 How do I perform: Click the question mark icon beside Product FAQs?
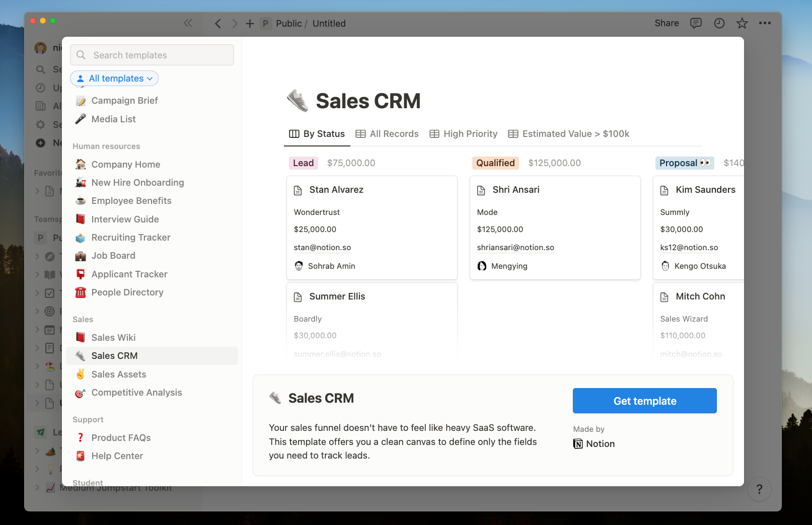point(81,437)
